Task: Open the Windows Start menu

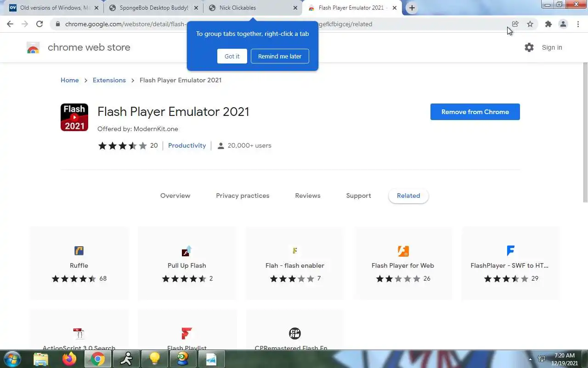Action: [x=12, y=359]
